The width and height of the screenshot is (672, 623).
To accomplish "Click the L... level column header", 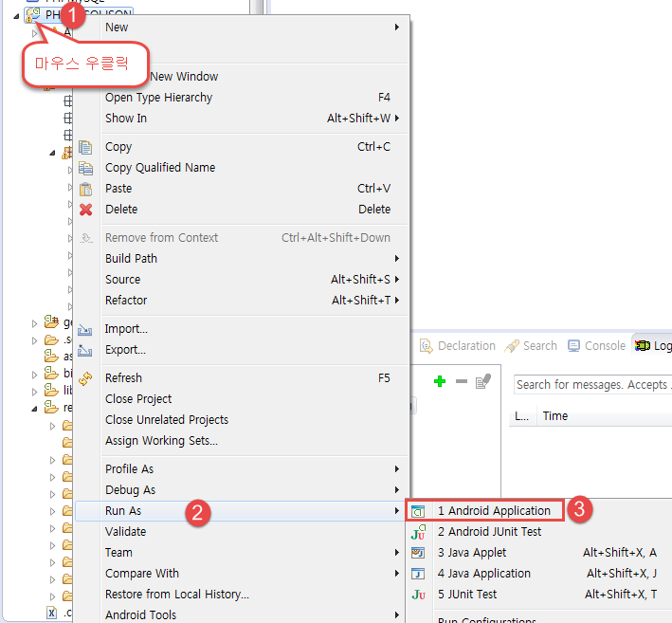I will click(x=522, y=416).
